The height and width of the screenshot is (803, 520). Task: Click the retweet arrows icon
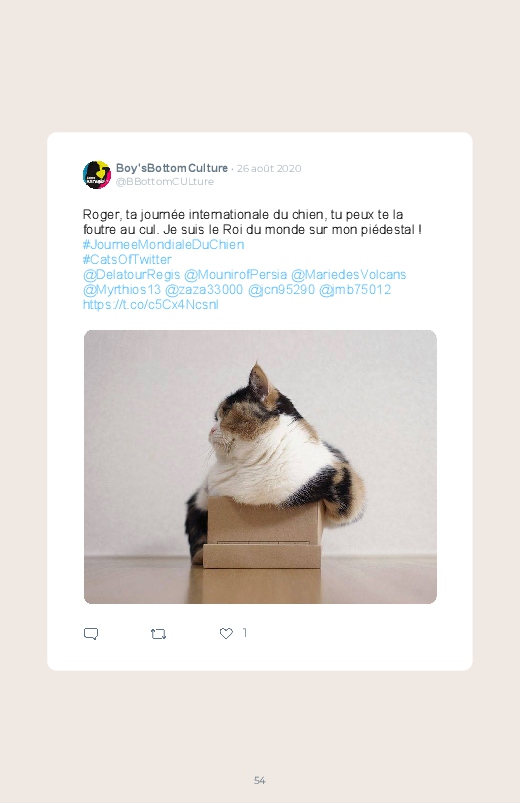click(x=158, y=634)
